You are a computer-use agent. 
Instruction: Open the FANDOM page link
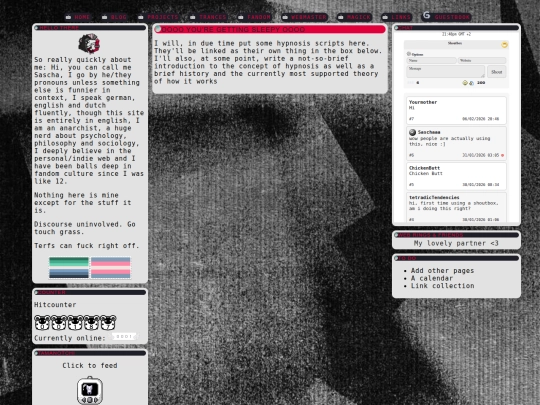[255, 17]
